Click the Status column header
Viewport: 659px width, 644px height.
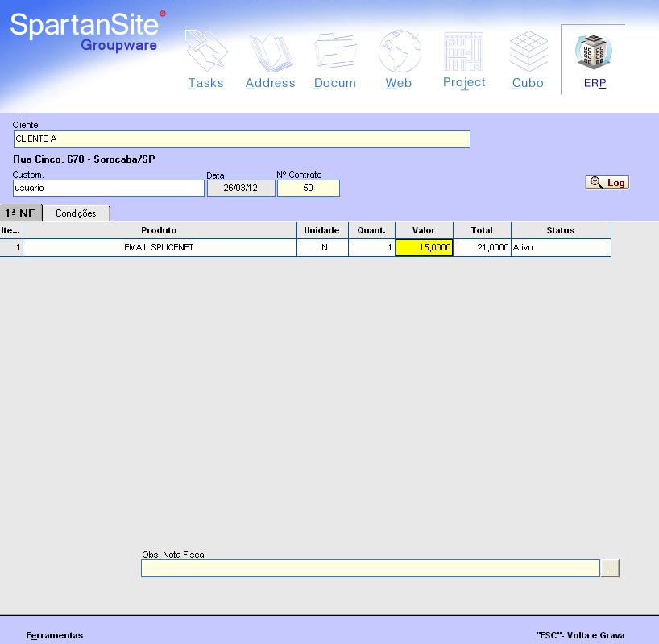coord(561,230)
